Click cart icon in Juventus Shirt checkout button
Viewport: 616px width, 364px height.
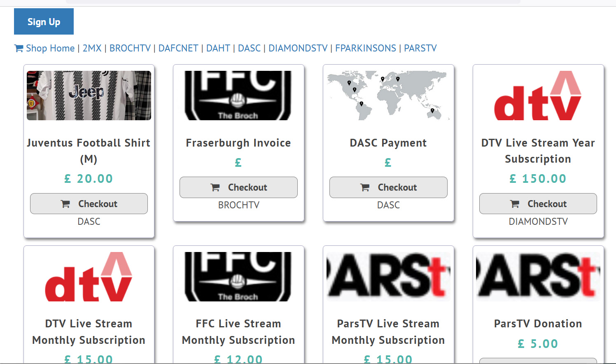point(65,204)
